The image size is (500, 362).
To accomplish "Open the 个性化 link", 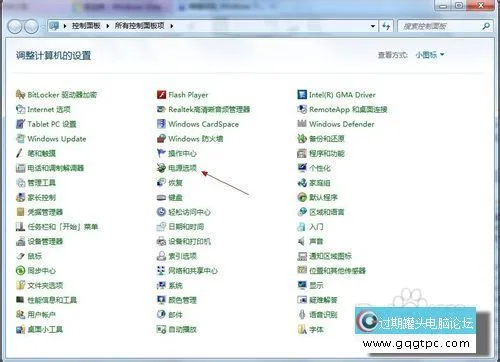I will 320,168.
